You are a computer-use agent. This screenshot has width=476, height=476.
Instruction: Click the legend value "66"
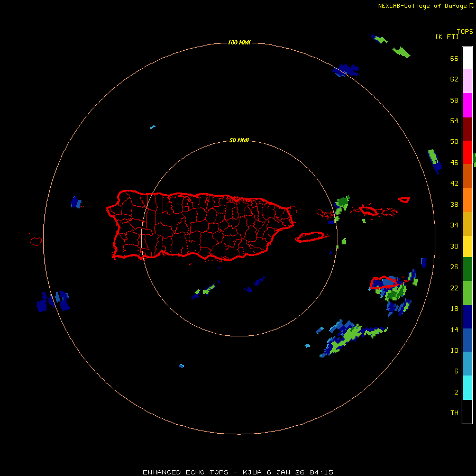point(454,58)
